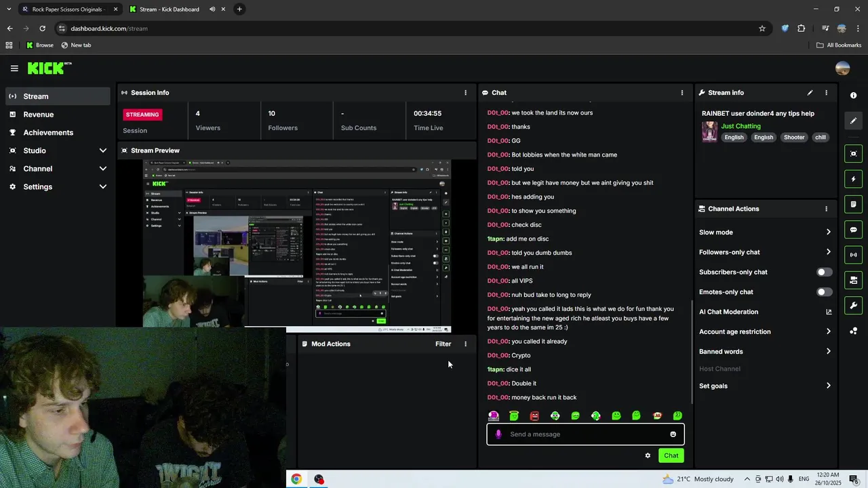Toggle the chat bubble widget icon
868x488 pixels.
853,230
